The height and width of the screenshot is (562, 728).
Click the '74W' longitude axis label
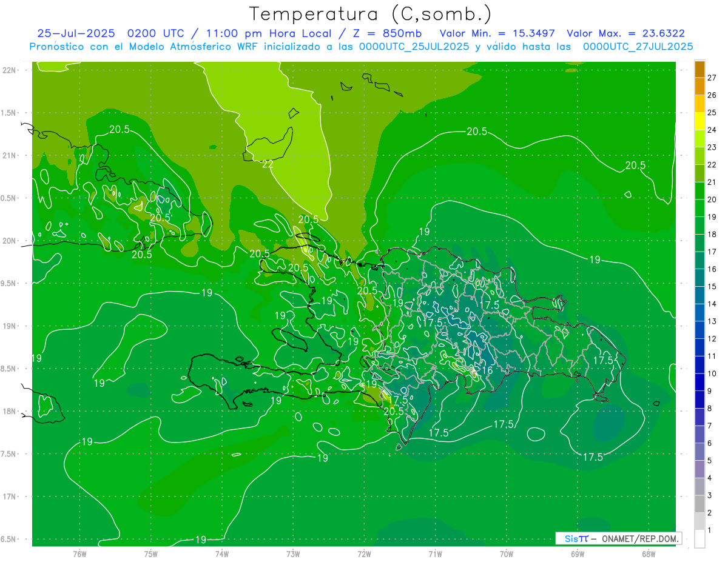point(222,554)
